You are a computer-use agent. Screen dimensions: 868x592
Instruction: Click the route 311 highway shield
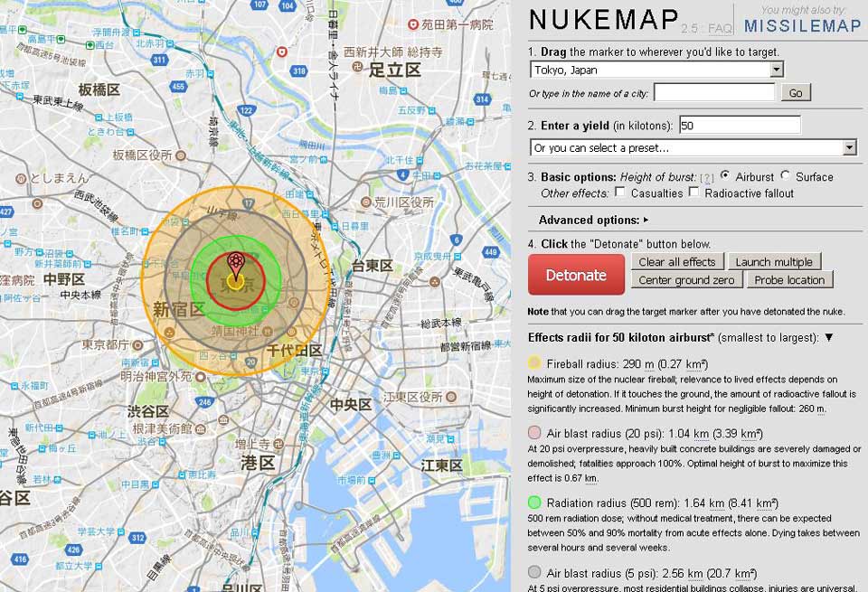(159, 60)
